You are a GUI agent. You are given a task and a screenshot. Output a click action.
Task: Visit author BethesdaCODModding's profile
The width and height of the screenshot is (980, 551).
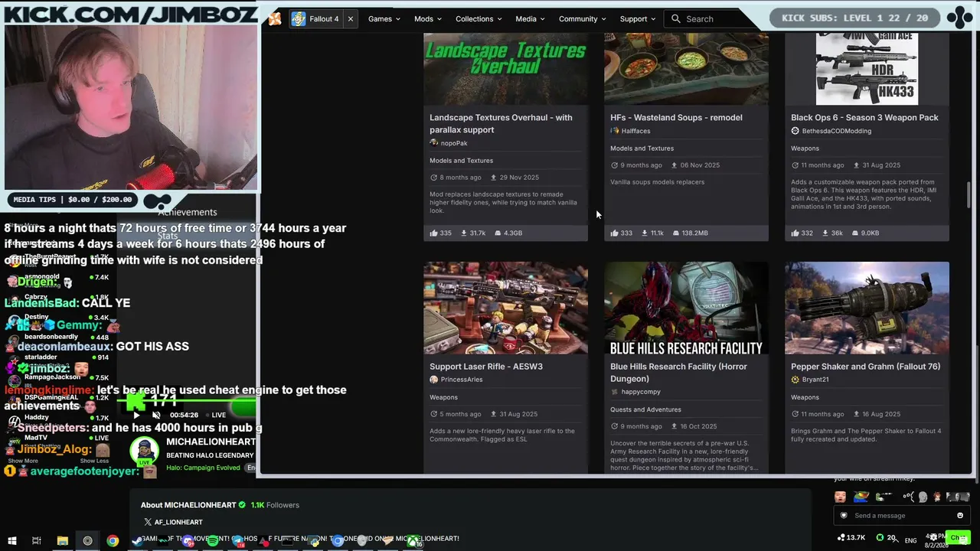click(836, 131)
